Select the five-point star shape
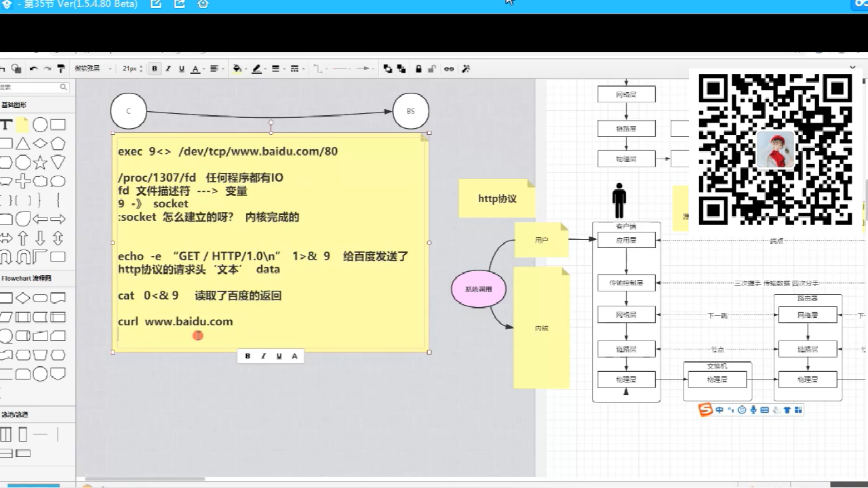 click(40, 163)
